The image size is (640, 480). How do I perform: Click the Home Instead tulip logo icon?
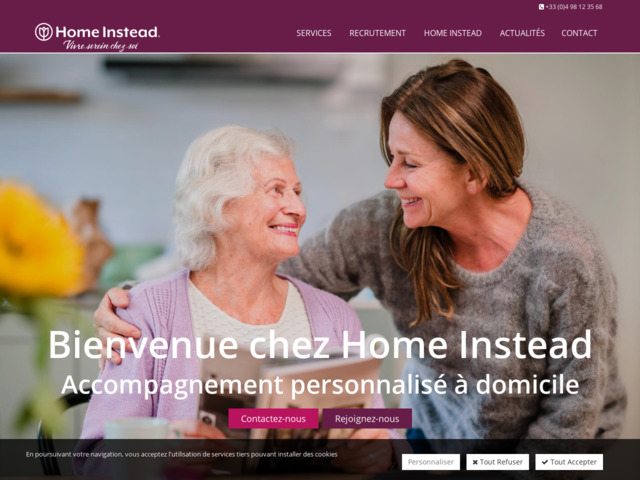[x=44, y=32]
